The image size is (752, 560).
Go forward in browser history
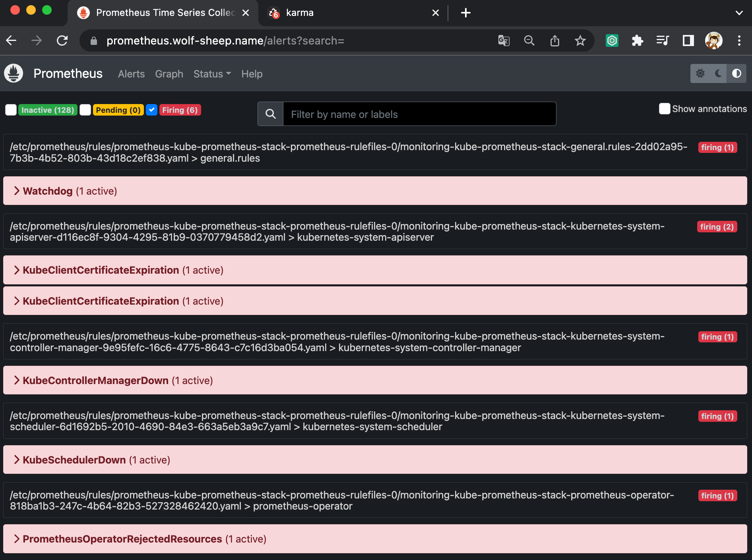[37, 41]
